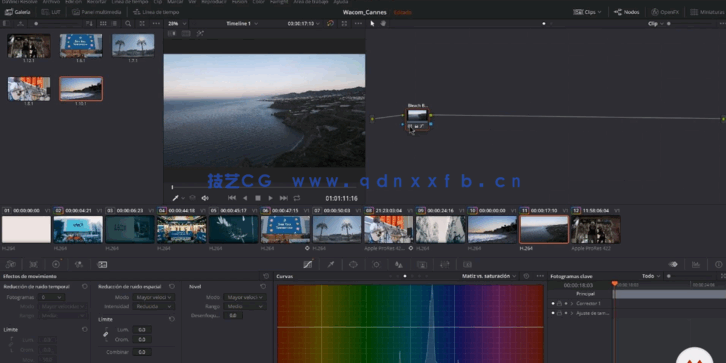Jump to the last frame
Screen dimensions: 726x363
[x=284, y=198]
